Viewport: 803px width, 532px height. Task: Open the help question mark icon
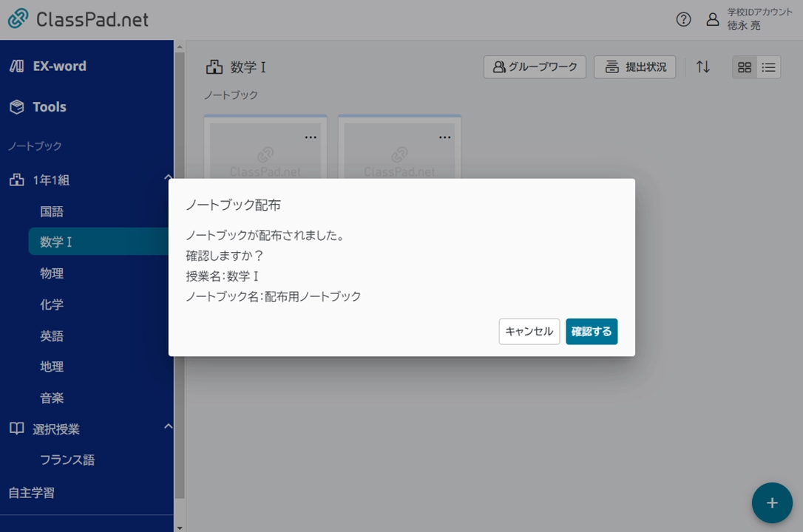coord(683,20)
